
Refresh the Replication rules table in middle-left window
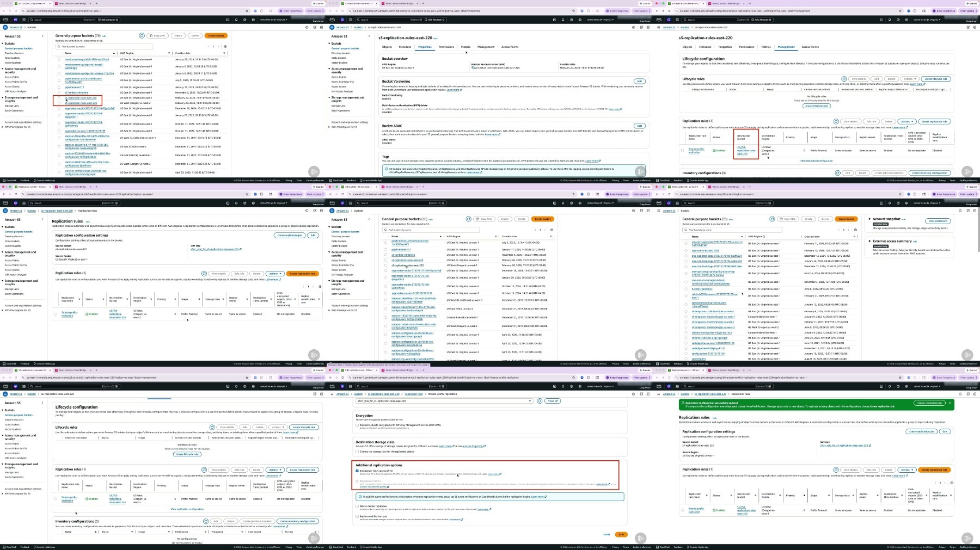tap(204, 274)
